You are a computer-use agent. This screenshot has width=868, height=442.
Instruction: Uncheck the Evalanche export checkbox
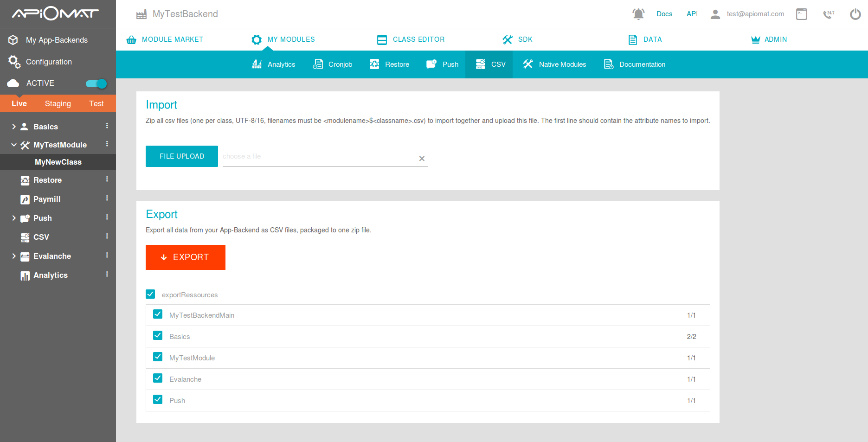[158, 378]
